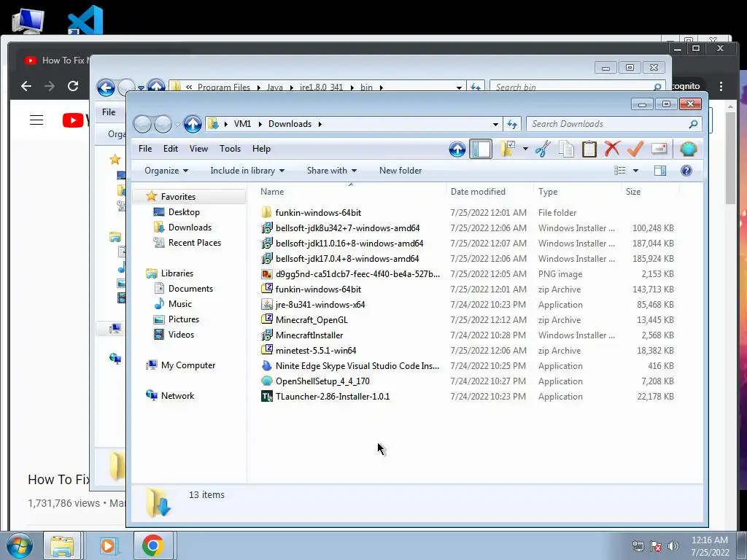The image size is (747, 560).
Task: Select Ninite Edge Skype installer file
Action: coord(357,366)
